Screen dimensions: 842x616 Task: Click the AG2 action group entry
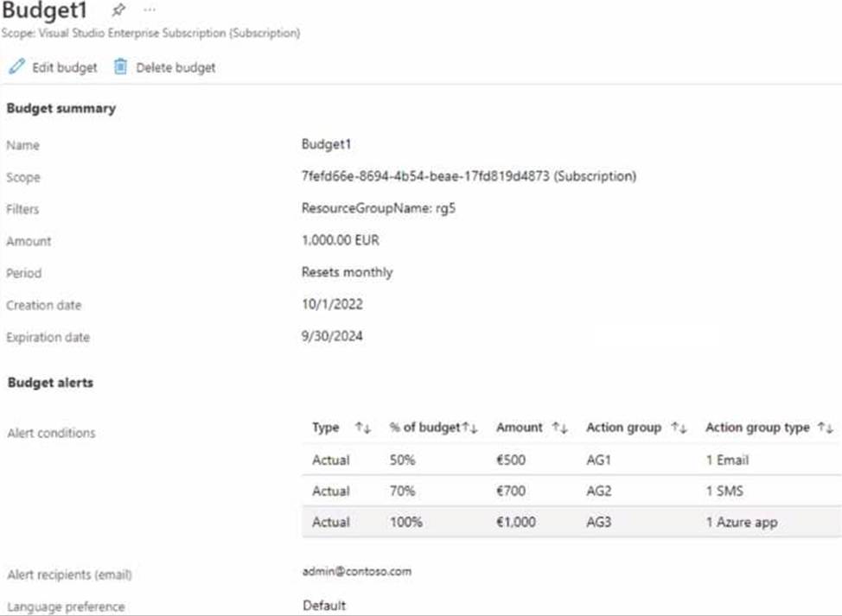tap(598, 491)
